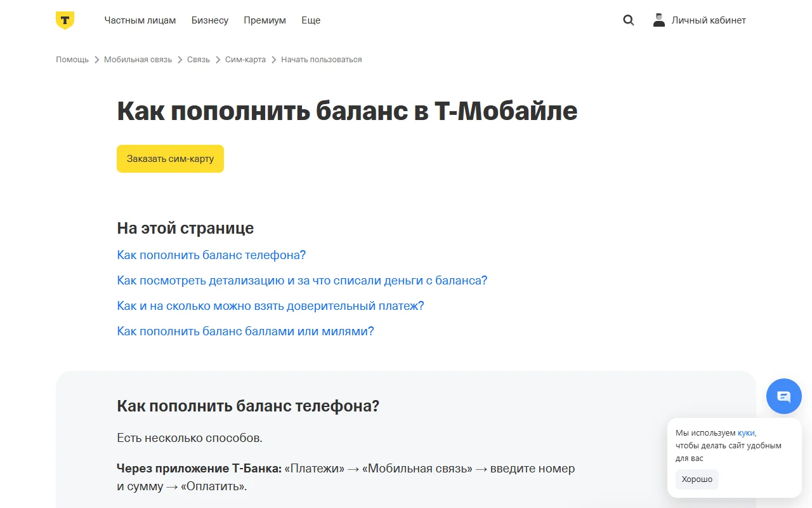Jump to the детализацию question link

coord(302,281)
